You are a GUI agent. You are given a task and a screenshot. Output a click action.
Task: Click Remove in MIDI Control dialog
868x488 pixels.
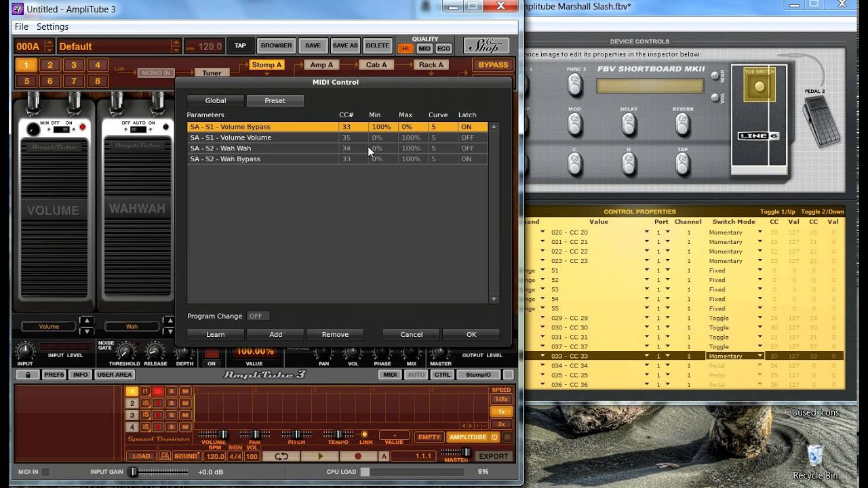(x=335, y=334)
